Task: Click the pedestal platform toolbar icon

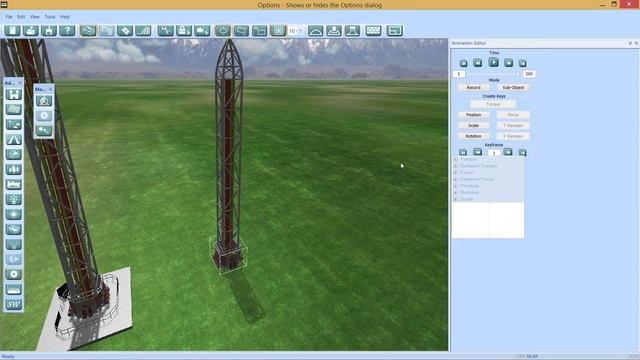Action: click(334, 31)
